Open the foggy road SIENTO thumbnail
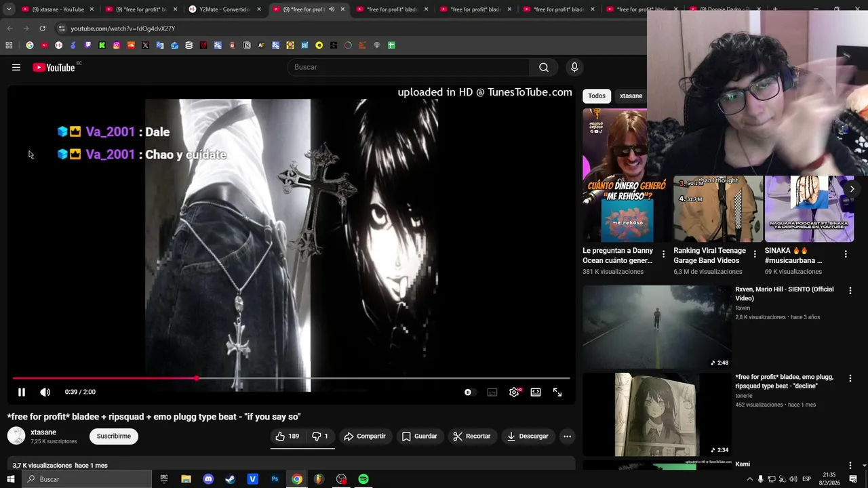Viewport: 868px width, 488px height. tap(656, 327)
